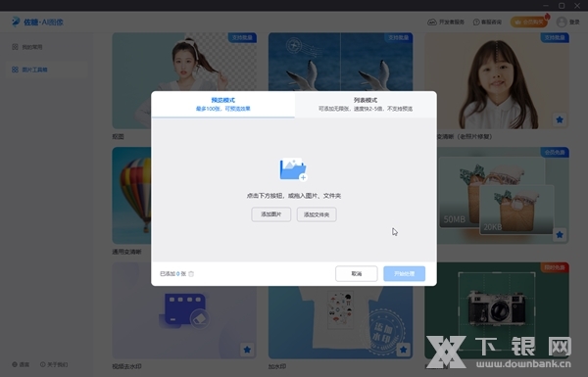Open the hot air balloon 通用变清晰 card
The width and height of the screenshot is (588, 377).
[x=131, y=196]
